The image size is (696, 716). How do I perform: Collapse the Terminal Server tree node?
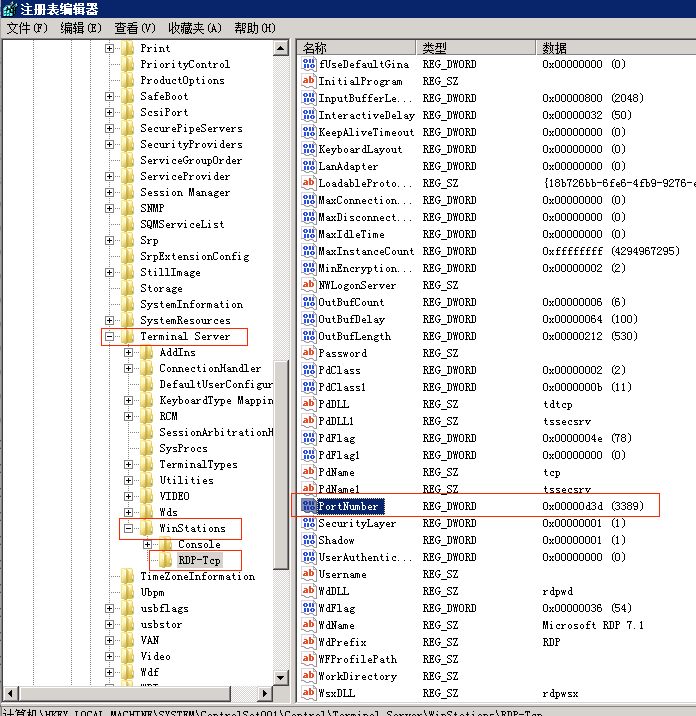109,337
